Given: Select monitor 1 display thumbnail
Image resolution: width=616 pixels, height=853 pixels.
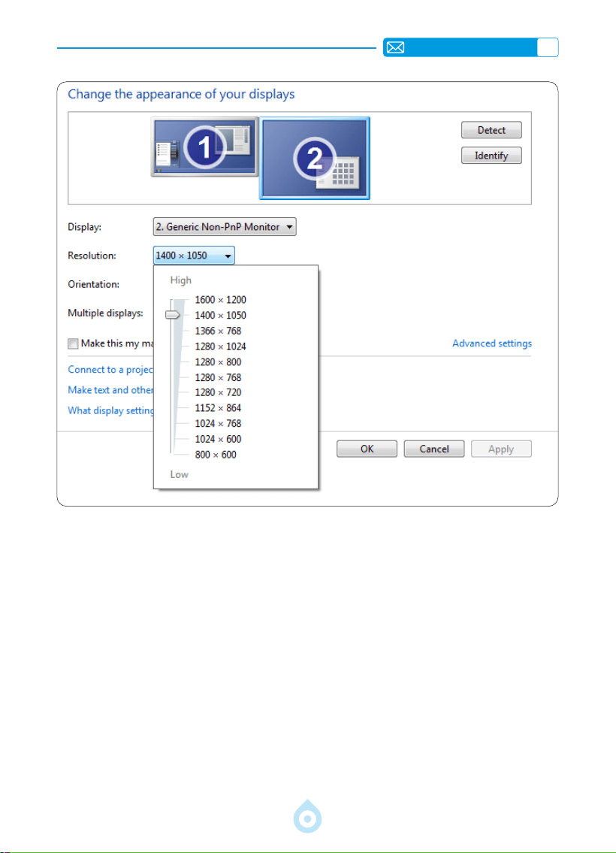Looking at the screenshot, I should [204, 147].
